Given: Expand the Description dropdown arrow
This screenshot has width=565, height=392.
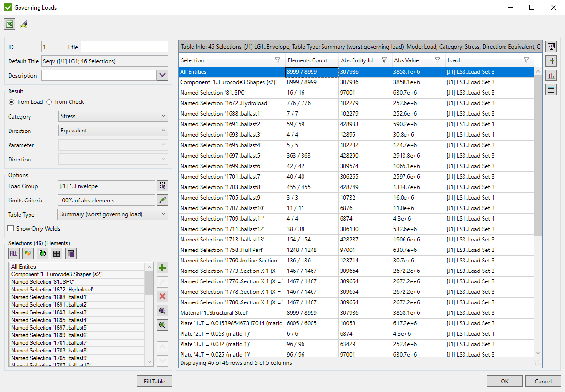Looking at the screenshot, I should [162, 75].
